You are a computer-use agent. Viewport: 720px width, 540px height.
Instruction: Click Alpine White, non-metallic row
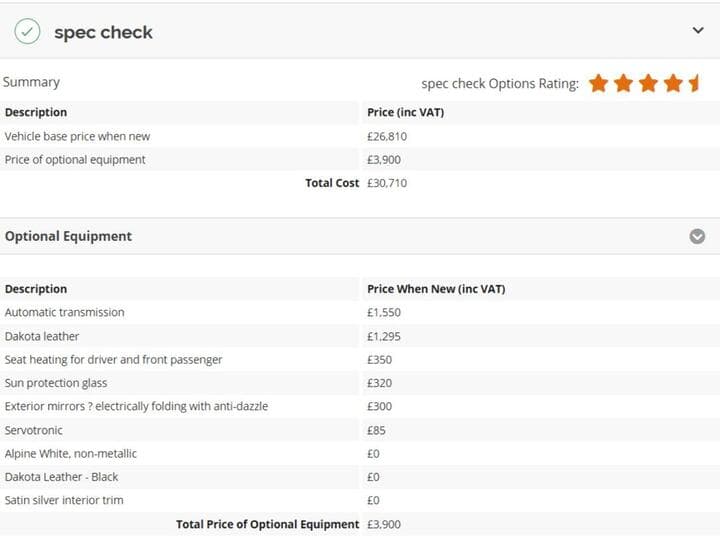[360, 454]
